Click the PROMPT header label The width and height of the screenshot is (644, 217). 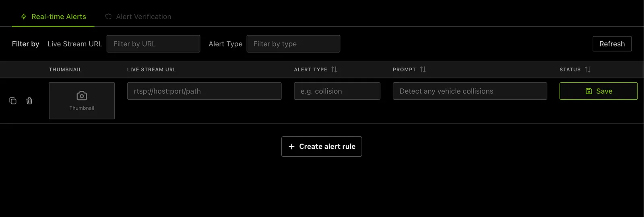405,70
